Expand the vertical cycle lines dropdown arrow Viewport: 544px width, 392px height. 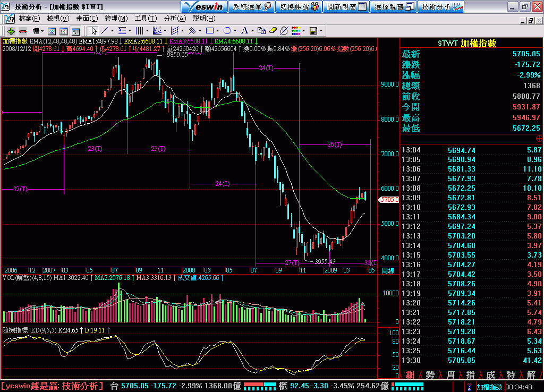pos(147,31)
